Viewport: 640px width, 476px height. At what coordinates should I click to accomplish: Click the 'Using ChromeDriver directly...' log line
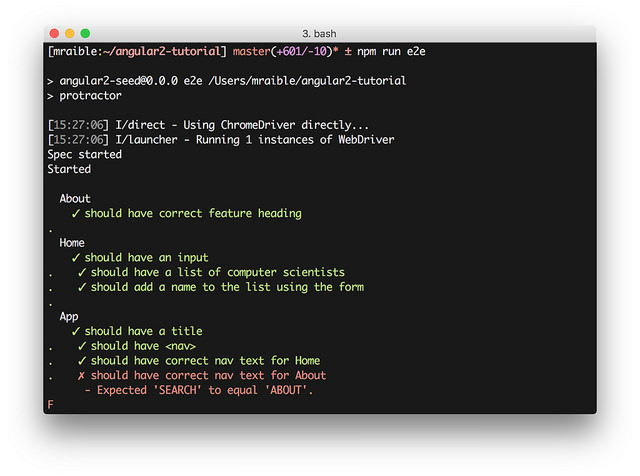pos(242,125)
